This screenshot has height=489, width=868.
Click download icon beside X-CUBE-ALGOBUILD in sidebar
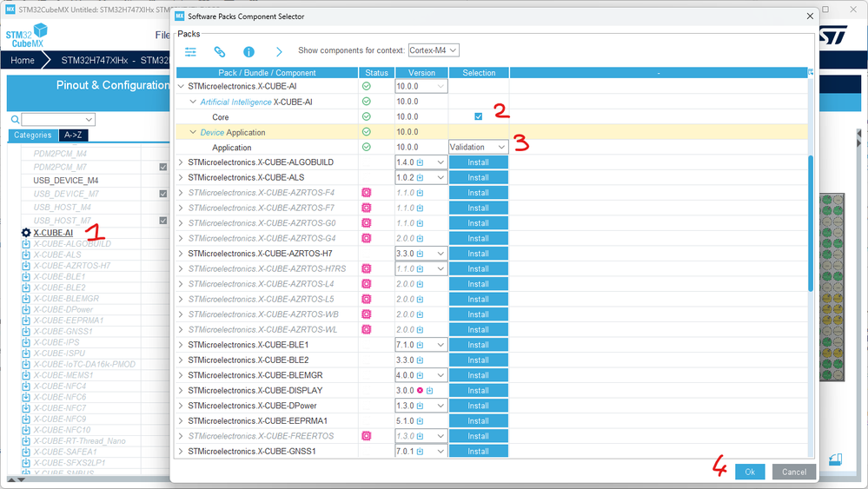(x=26, y=244)
